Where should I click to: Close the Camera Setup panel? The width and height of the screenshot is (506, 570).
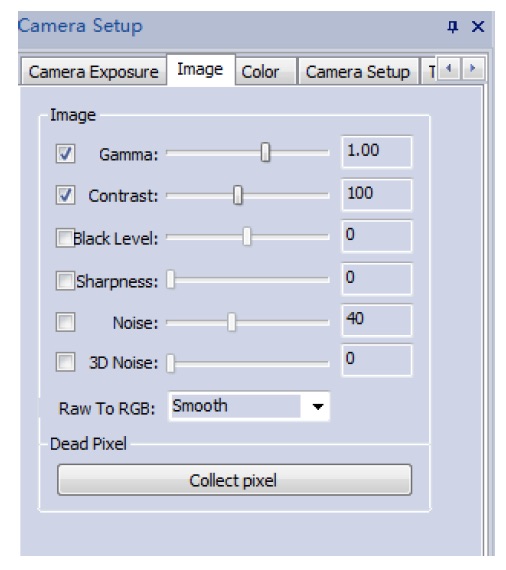pos(478,27)
